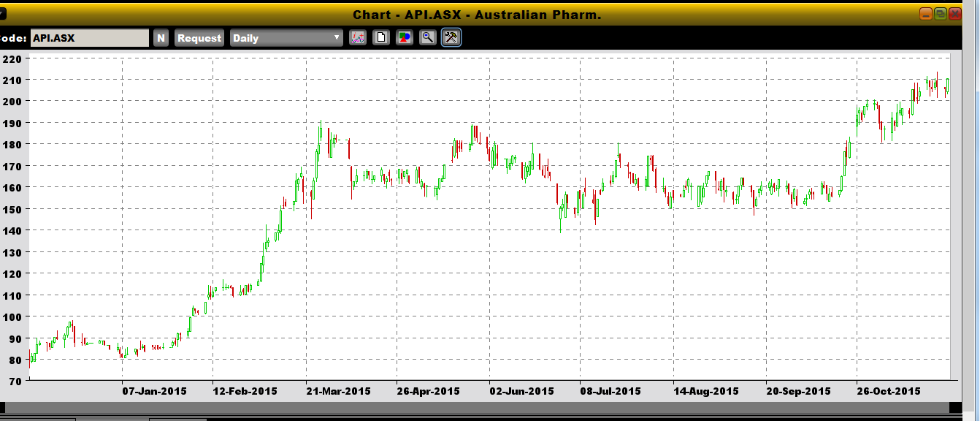The image size is (980, 421).
Task: Open the chart indicators icon
Action: pos(357,38)
